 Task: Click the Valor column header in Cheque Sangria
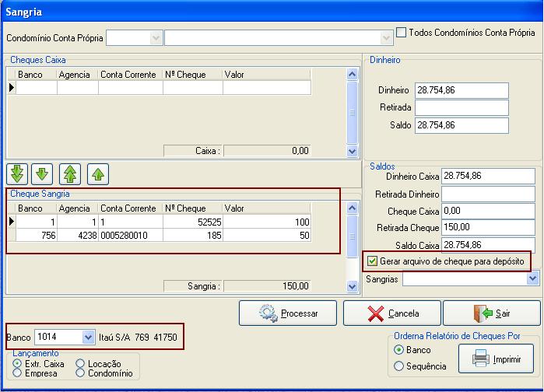pos(266,208)
